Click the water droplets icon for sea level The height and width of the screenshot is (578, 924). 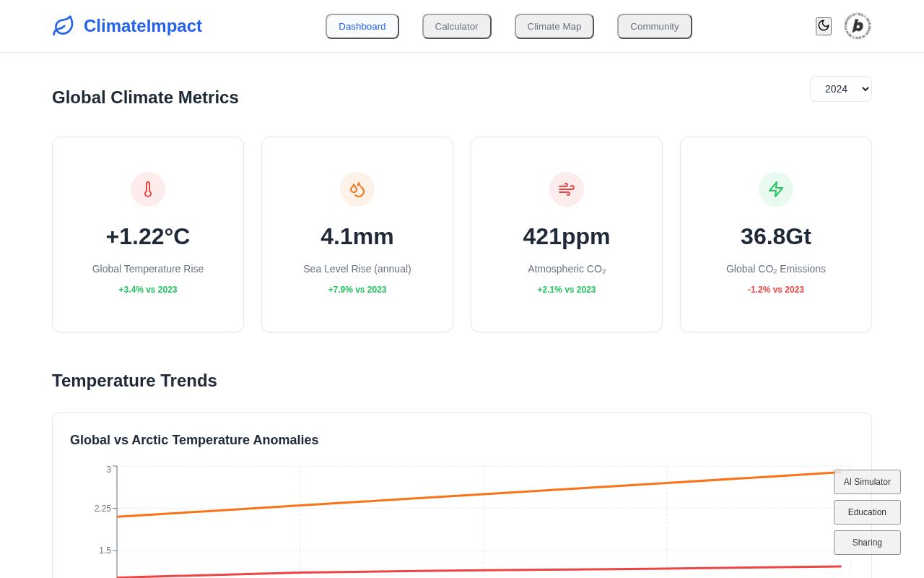click(x=357, y=189)
